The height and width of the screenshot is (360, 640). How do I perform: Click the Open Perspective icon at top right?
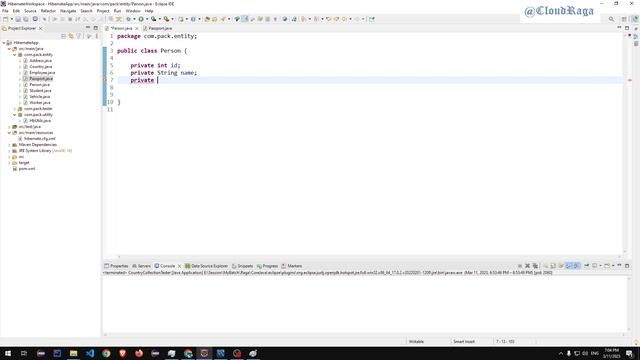point(624,19)
